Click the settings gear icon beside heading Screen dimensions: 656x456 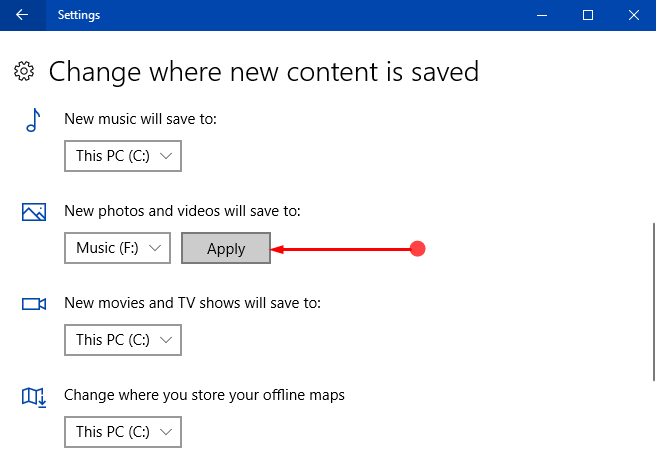click(24, 71)
